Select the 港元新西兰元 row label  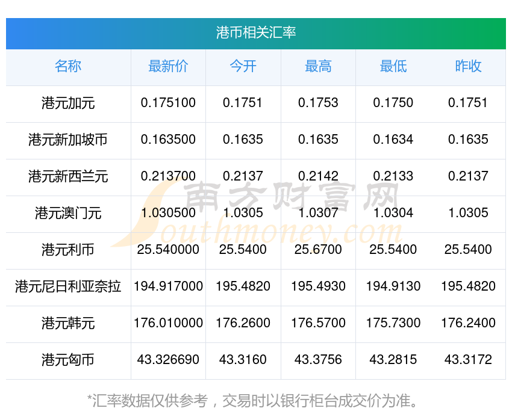pyautogui.click(x=68, y=177)
